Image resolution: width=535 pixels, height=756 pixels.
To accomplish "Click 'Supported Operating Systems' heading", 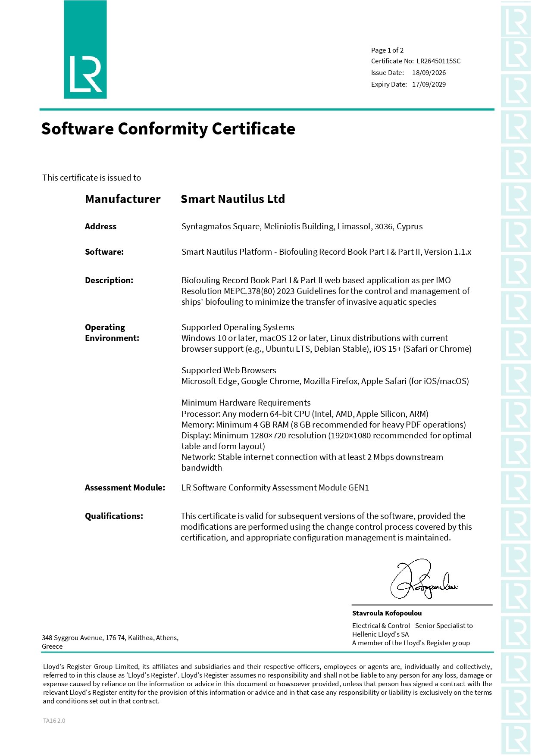I will [238, 327].
